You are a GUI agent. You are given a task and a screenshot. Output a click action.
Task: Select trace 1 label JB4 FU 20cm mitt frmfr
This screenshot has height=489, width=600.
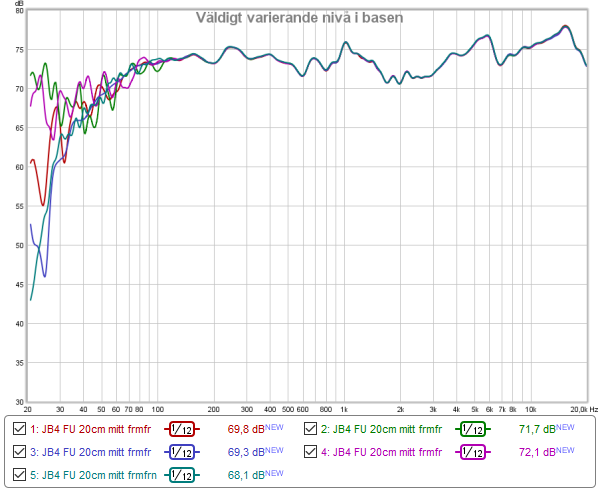(x=90, y=429)
